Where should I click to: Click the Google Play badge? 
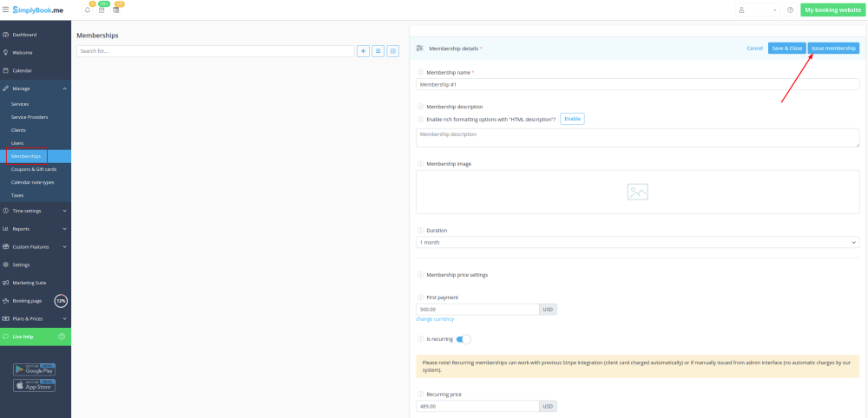(35, 369)
